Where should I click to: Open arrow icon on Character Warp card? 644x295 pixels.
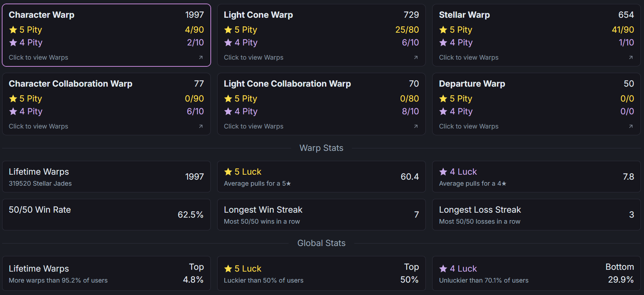201,58
